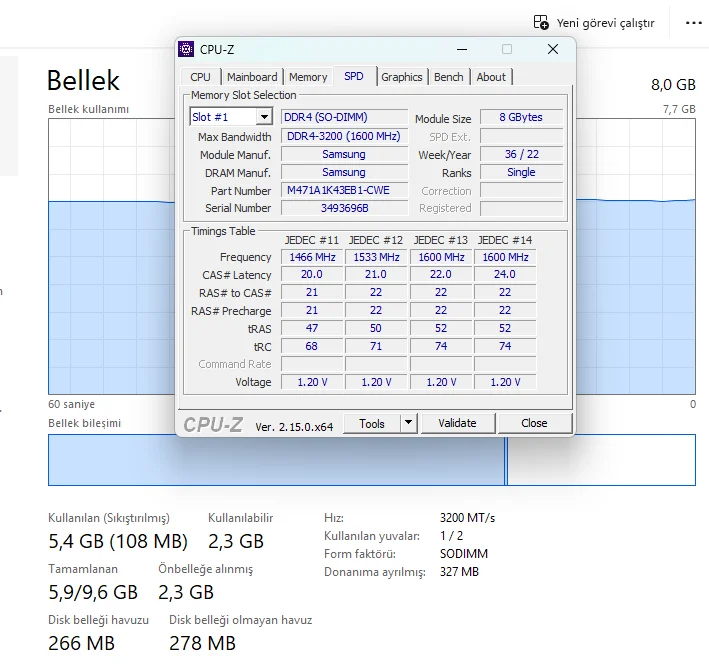Minimize the CPU-Z window
Image resolution: width=709 pixels, height=665 pixels.
pyautogui.click(x=462, y=49)
